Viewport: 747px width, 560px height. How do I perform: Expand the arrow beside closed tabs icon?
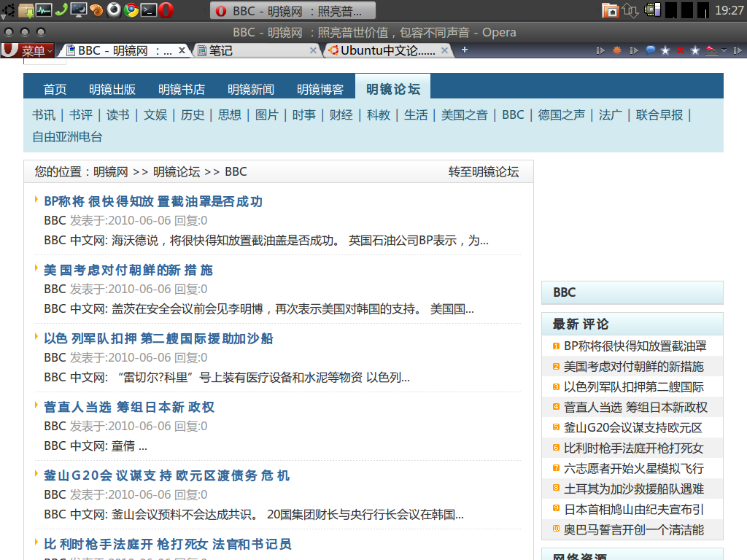(x=724, y=50)
